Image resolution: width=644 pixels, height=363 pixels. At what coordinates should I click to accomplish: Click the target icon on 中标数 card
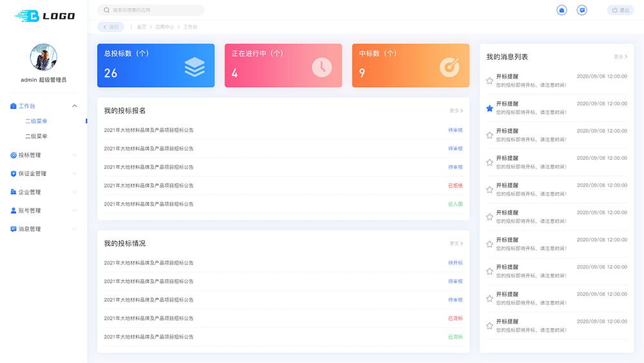[x=449, y=67]
